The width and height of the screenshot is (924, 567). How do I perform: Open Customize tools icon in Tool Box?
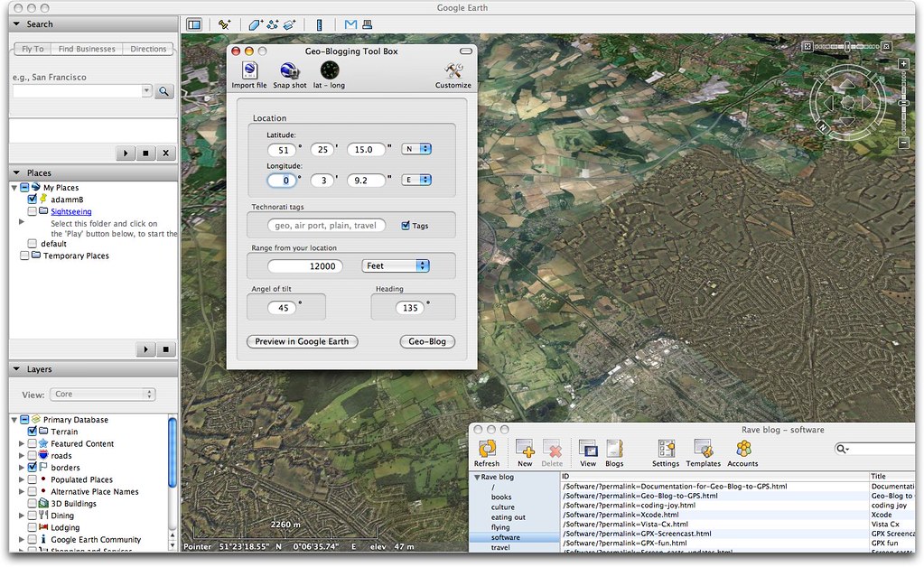(x=453, y=70)
